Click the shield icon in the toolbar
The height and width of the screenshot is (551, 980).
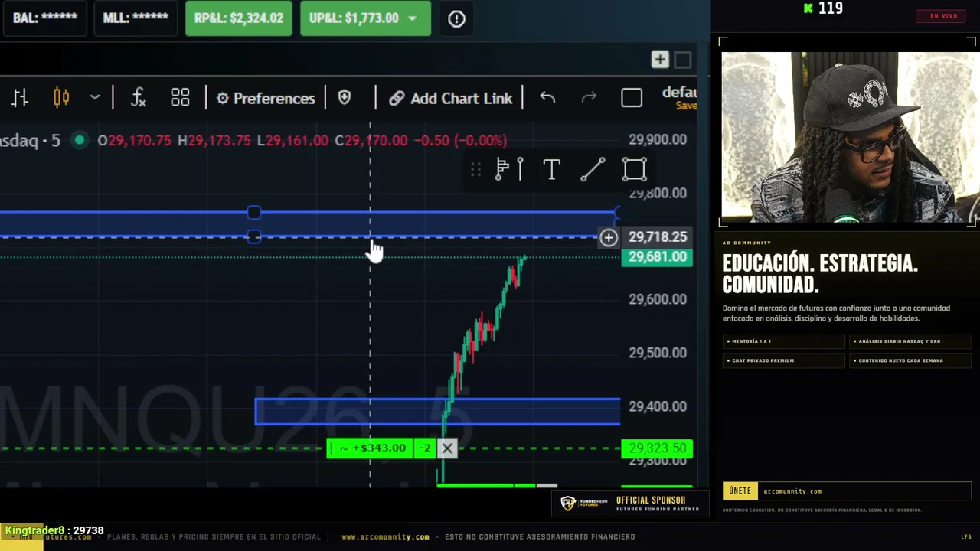345,98
